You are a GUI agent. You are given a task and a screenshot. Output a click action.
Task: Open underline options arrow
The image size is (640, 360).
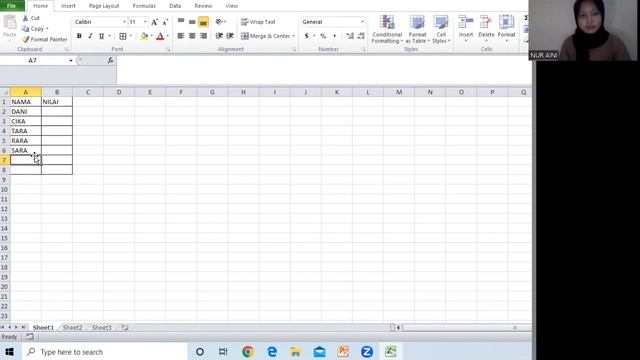[x=109, y=36]
